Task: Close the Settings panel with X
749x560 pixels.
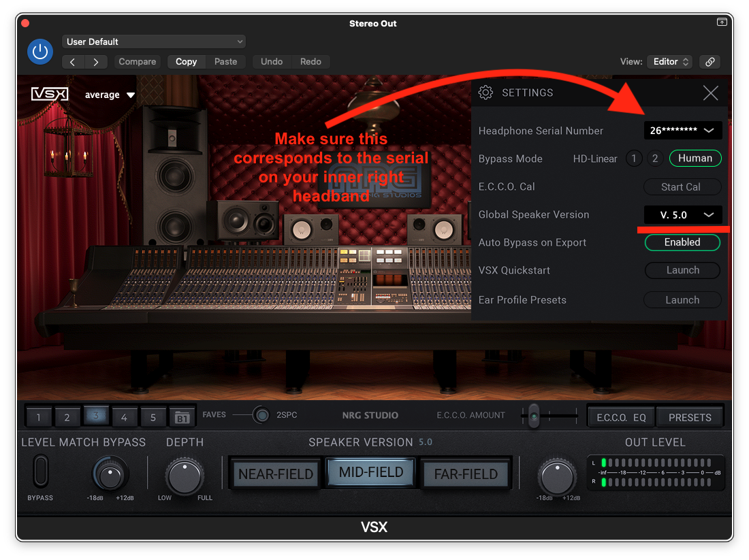Action: pyautogui.click(x=710, y=93)
